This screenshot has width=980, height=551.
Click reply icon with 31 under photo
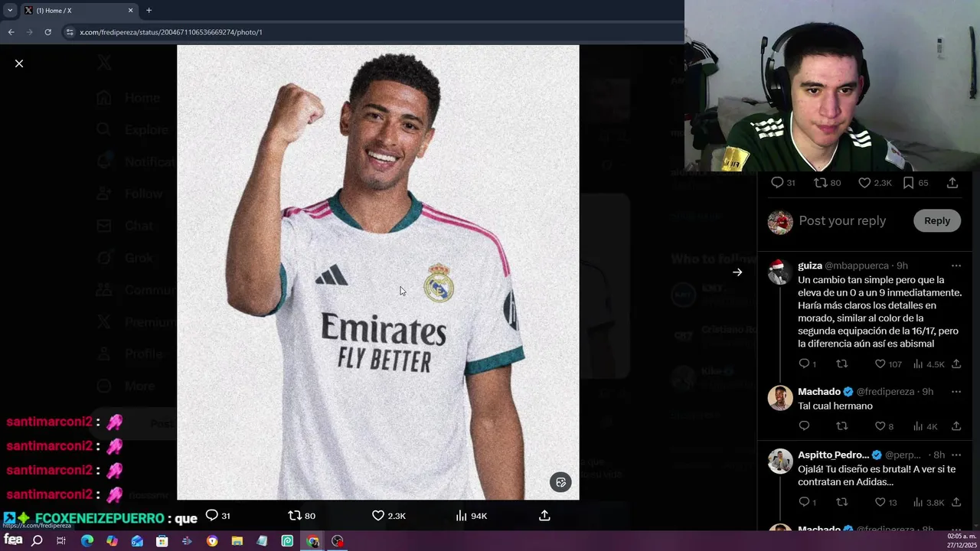coord(218,516)
